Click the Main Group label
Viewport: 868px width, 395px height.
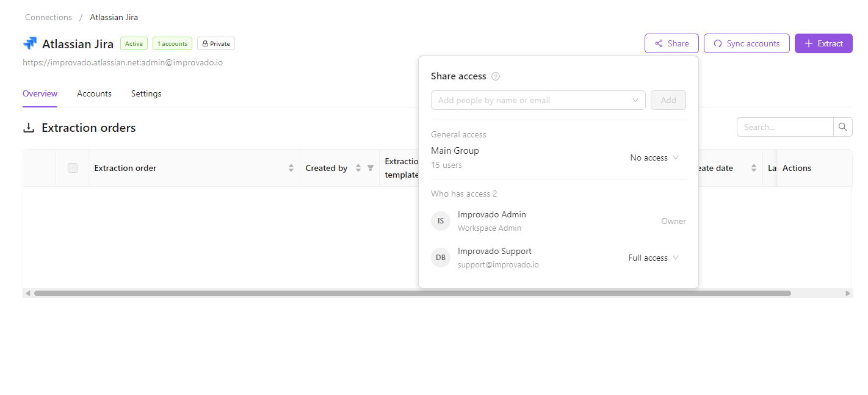(455, 151)
